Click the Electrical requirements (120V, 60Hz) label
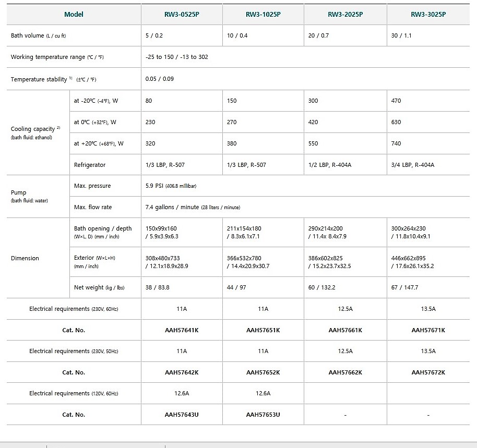Viewport: 477px width, 448px height. point(74,393)
